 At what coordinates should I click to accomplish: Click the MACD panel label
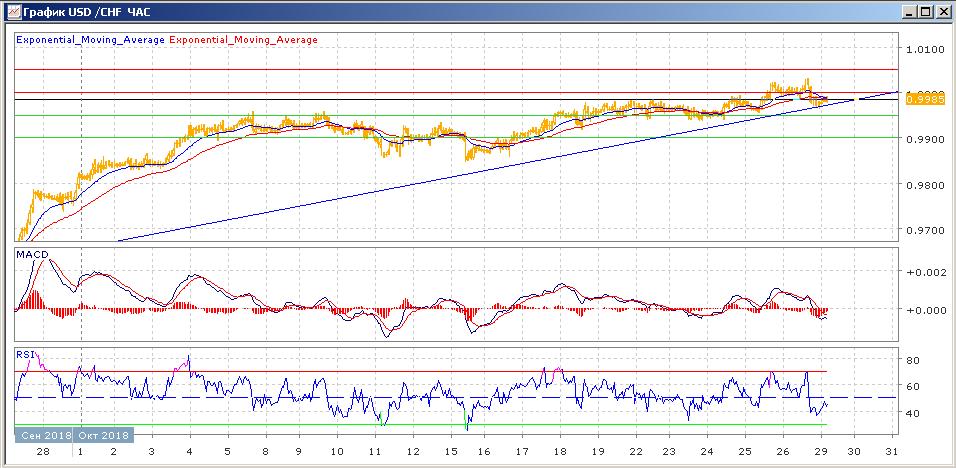pos(32,254)
